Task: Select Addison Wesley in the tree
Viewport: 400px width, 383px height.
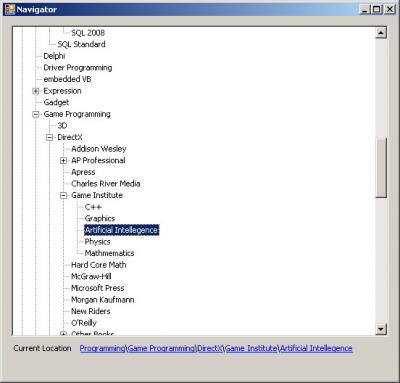Action: point(99,149)
